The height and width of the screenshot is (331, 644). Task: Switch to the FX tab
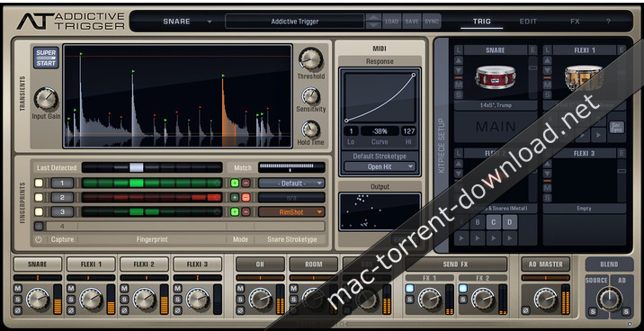tap(575, 22)
